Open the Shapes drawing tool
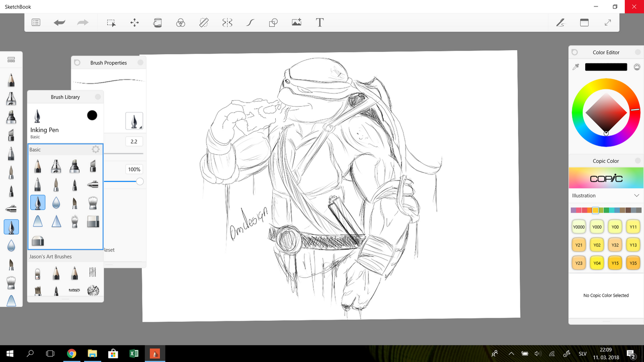 (x=273, y=23)
